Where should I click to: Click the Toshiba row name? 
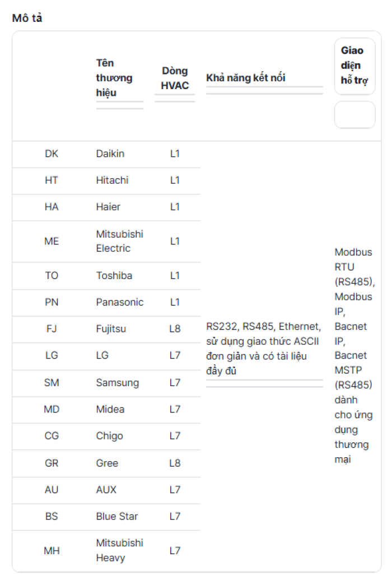click(114, 276)
